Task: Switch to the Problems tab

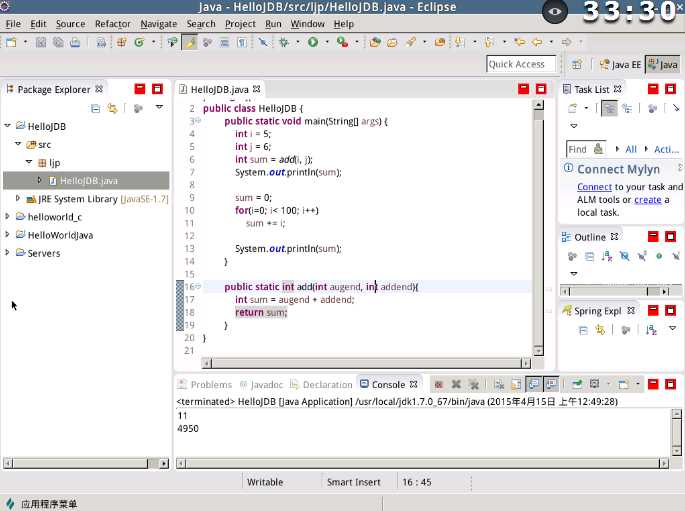Action: click(205, 384)
